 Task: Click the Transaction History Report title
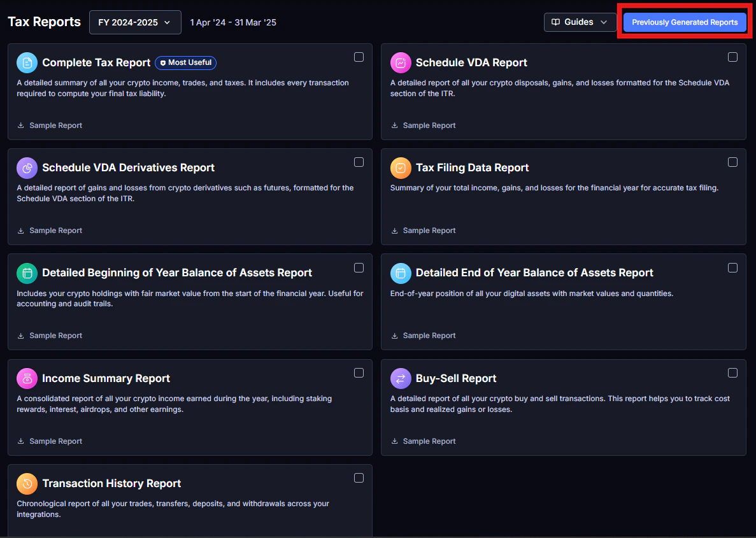(112, 483)
